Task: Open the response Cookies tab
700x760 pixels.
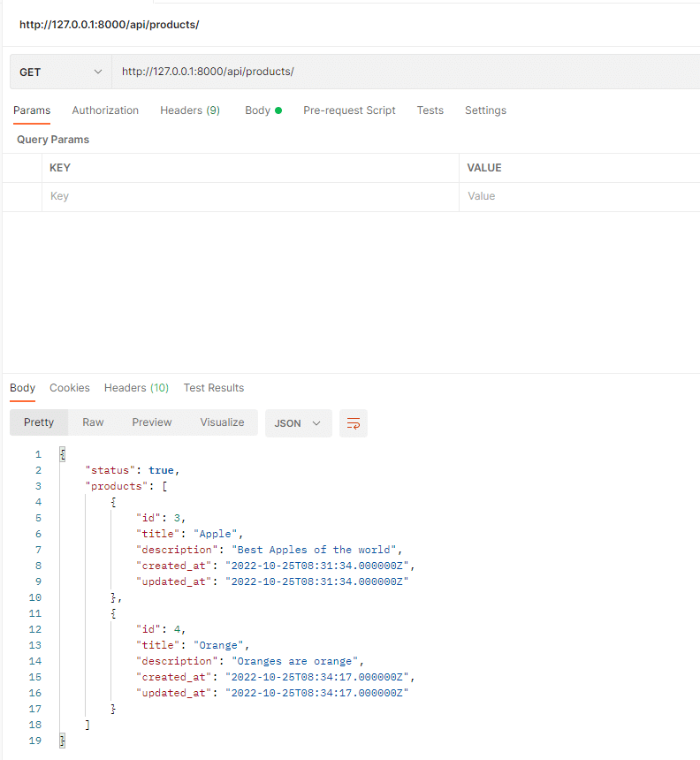Action: [70, 388]
